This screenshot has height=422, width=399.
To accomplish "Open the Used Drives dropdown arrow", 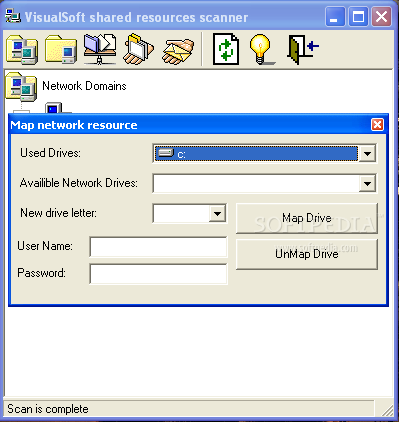I will [367, 154].
